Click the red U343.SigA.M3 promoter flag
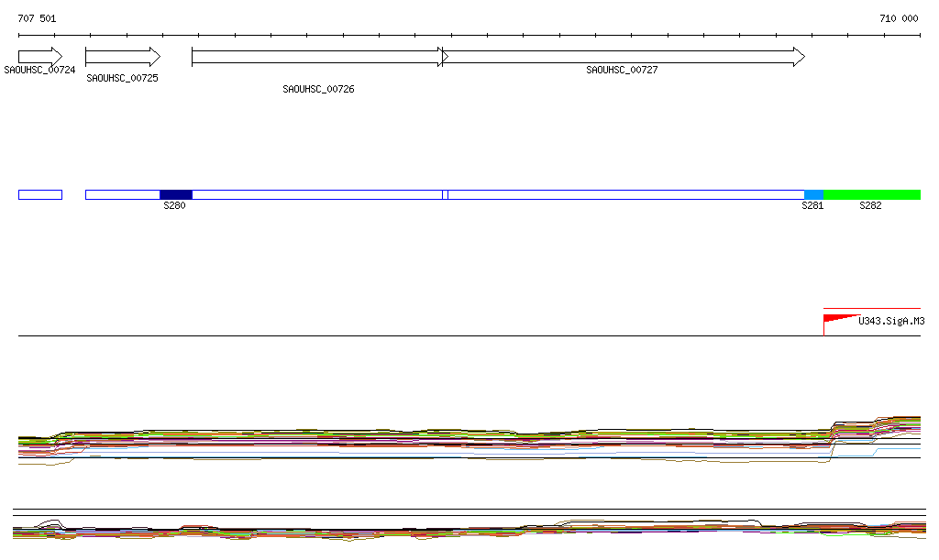The width and height of the screenshot is (939, 560). tap(838, 319)
